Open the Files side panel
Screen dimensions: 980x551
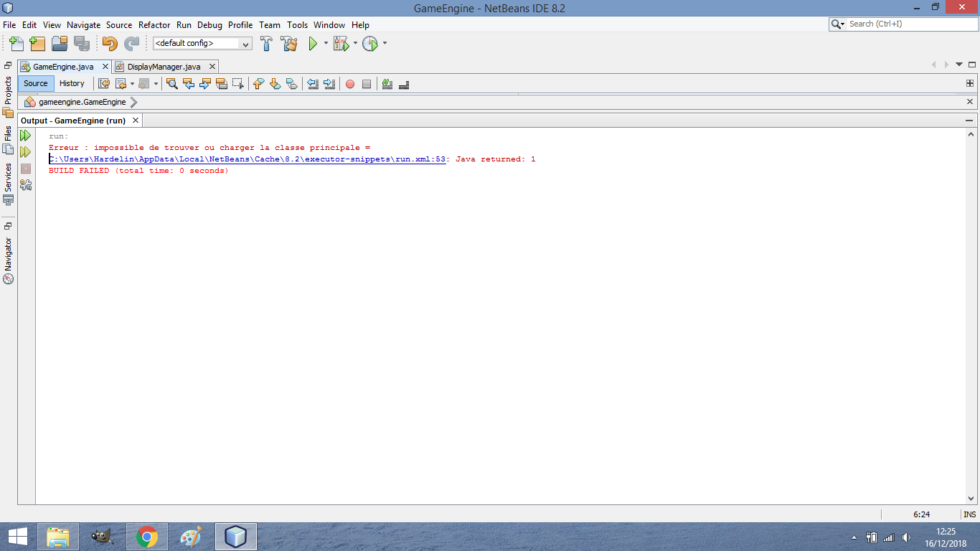9,140
